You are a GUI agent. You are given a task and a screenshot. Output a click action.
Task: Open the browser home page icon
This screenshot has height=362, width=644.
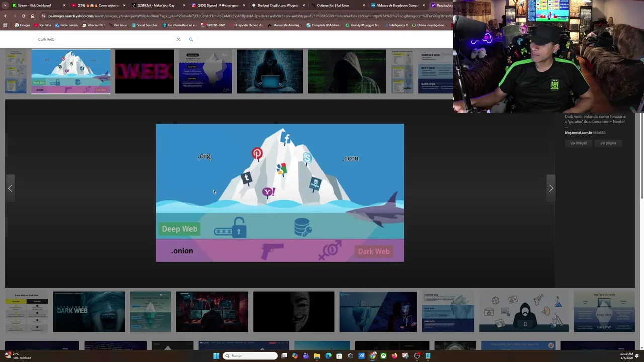pyautogui.click(x=32, y=16)
